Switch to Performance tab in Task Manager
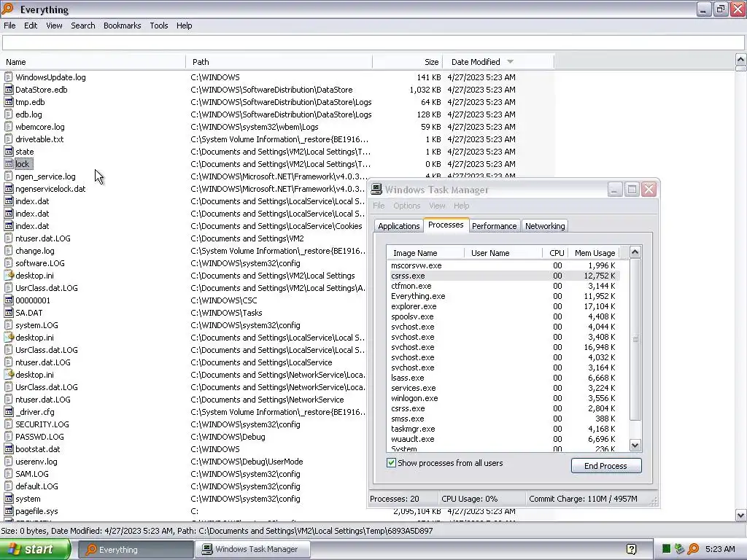747x560 pixels. [494, 226]
